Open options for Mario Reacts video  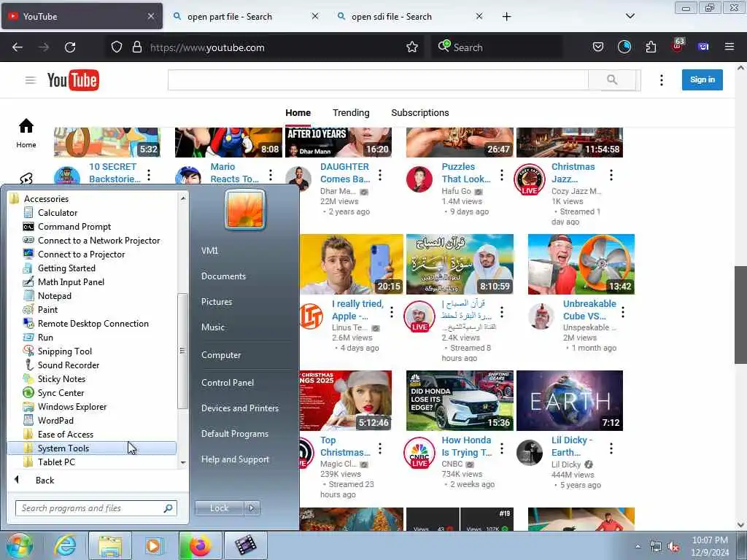tap(271, 175)
